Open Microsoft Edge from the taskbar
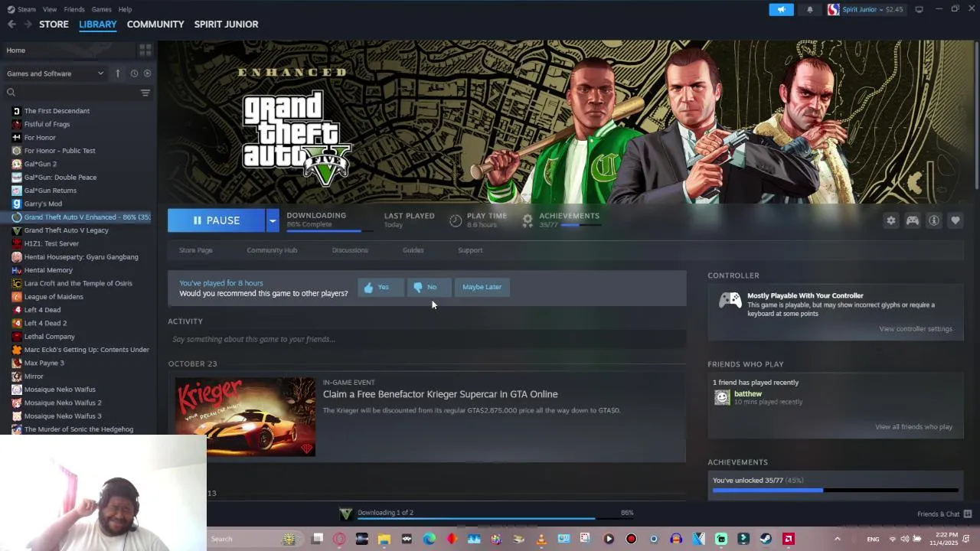Viewport: 980px width, 551px height. pos(430,539)
